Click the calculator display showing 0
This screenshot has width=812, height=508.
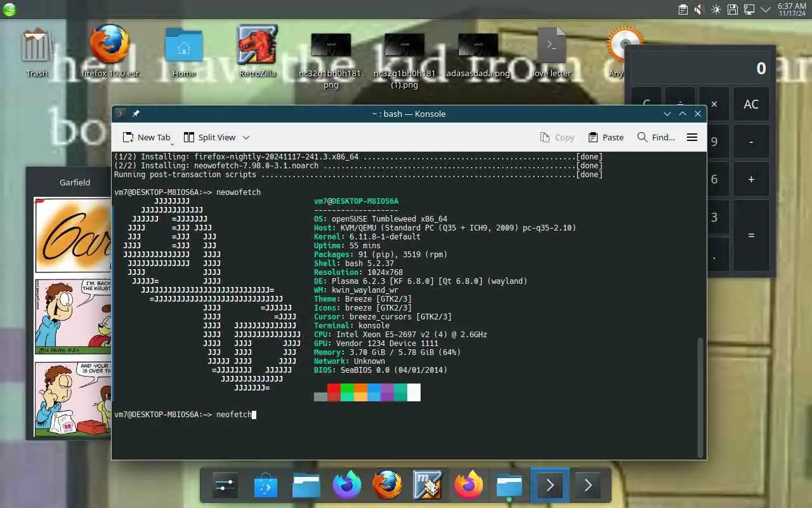point(700,69)
